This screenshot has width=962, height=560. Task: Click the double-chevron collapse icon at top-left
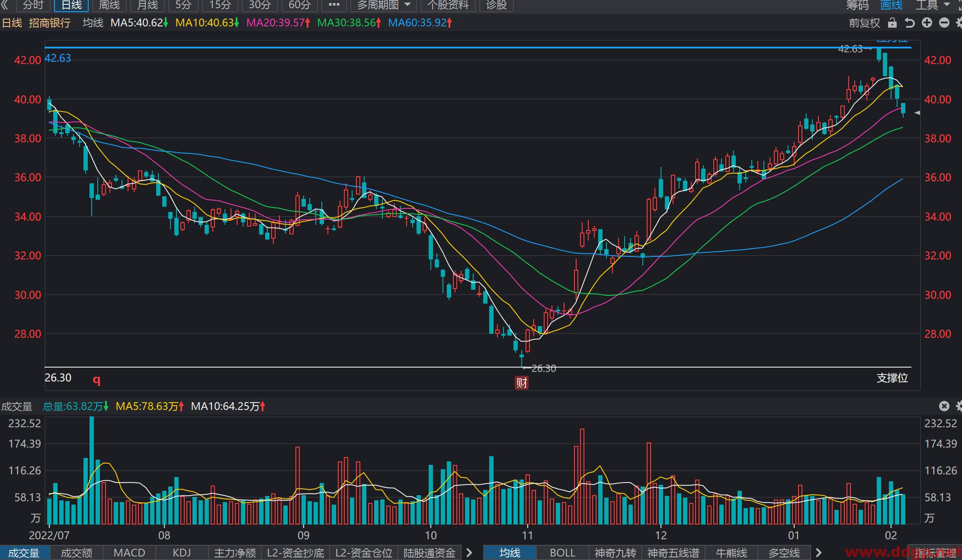tap(5, 5)
